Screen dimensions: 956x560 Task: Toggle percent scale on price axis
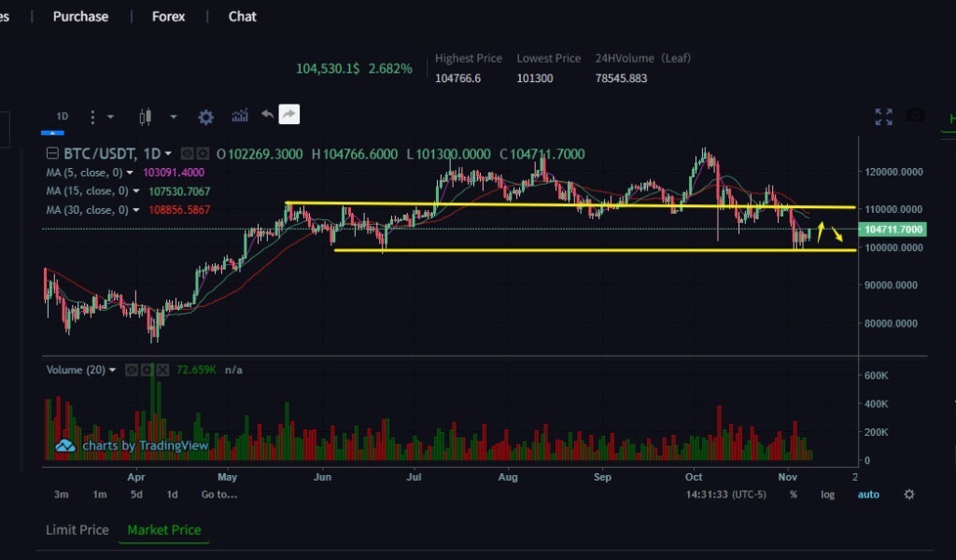click(793, 495)
